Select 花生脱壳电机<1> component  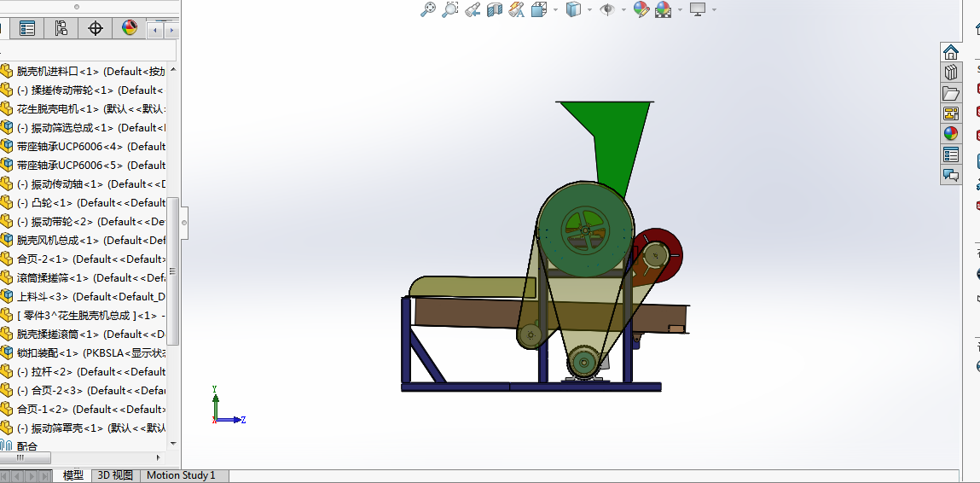83,109
